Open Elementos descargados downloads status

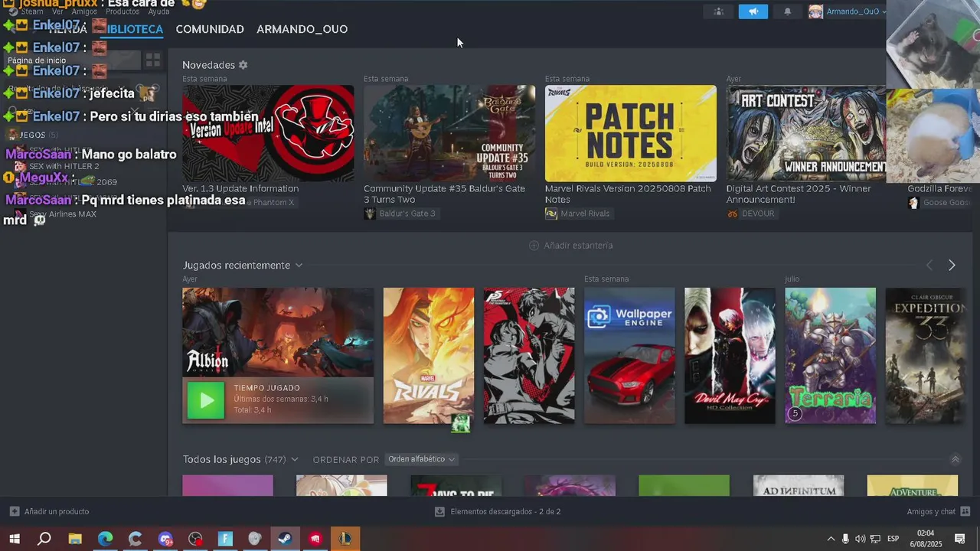point(498,511)
